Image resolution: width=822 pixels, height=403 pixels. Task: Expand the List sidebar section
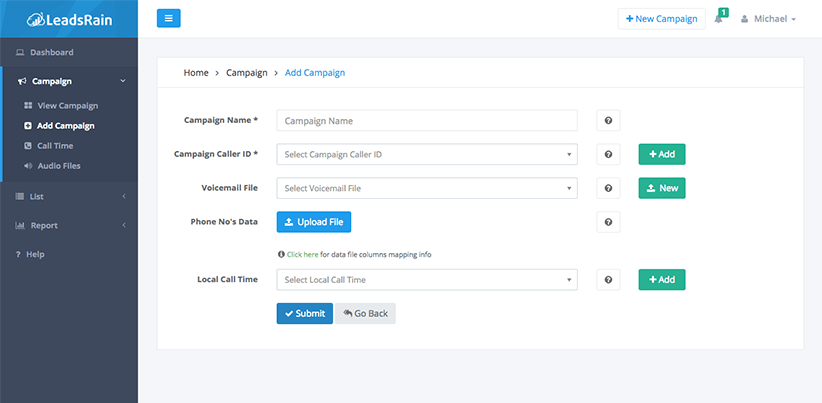tap(69, 197)
